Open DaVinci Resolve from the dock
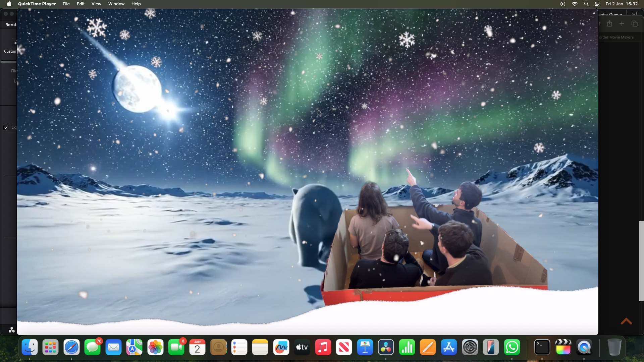The image size is (644, 362). pyautogui.click(x=386, y=347)
